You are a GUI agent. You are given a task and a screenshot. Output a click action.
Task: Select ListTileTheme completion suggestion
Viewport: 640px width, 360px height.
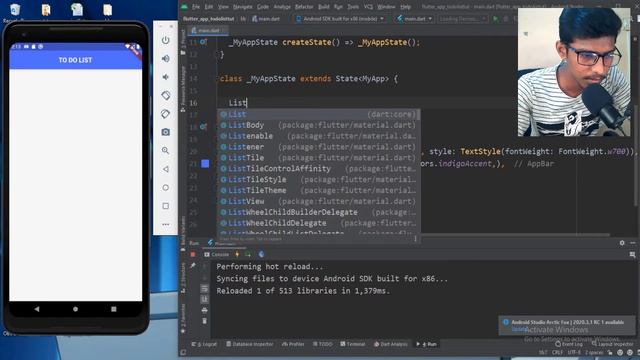coord(318,190)
